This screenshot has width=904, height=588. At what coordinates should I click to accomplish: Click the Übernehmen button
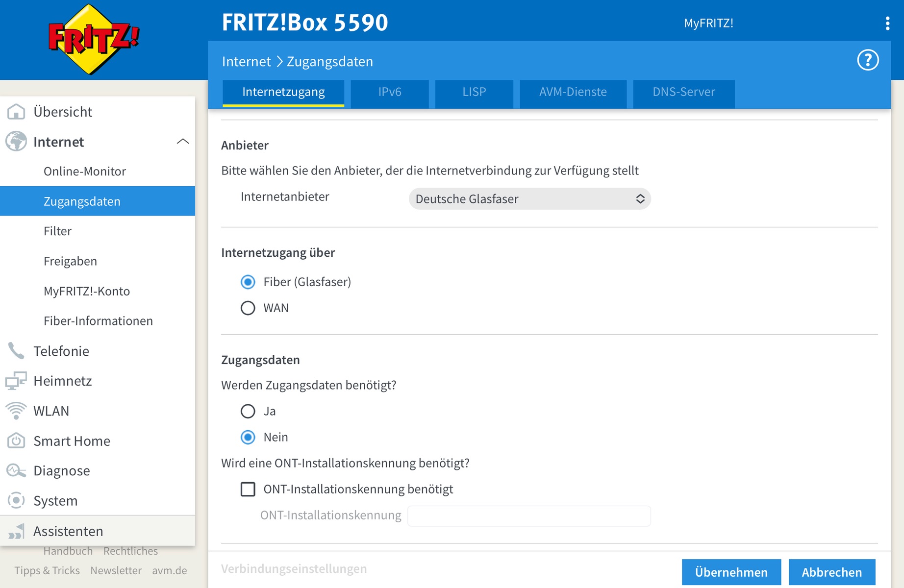(731, 572)
